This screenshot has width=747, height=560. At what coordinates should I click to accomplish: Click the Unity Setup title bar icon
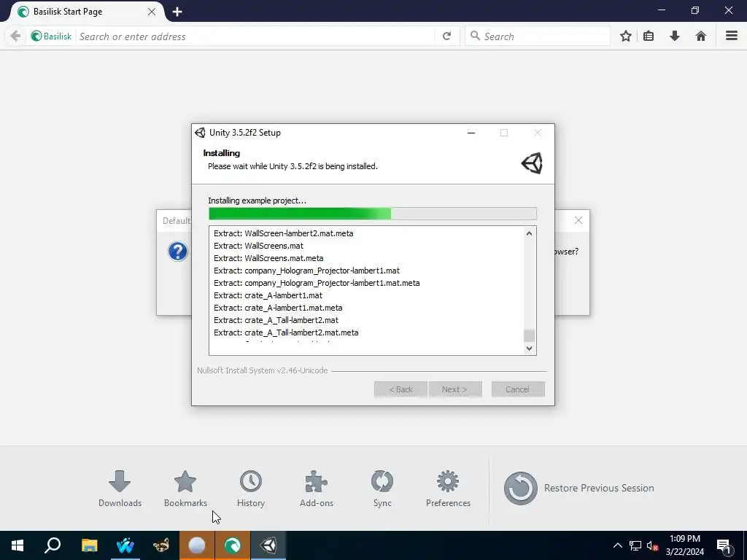(200, 133)
